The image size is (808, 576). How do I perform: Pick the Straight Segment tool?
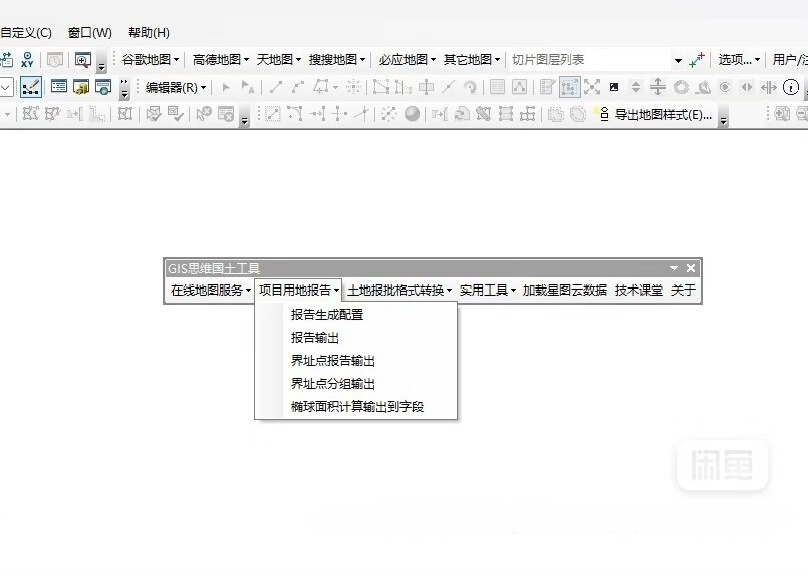pyautogui.click(x=276, y=87)
